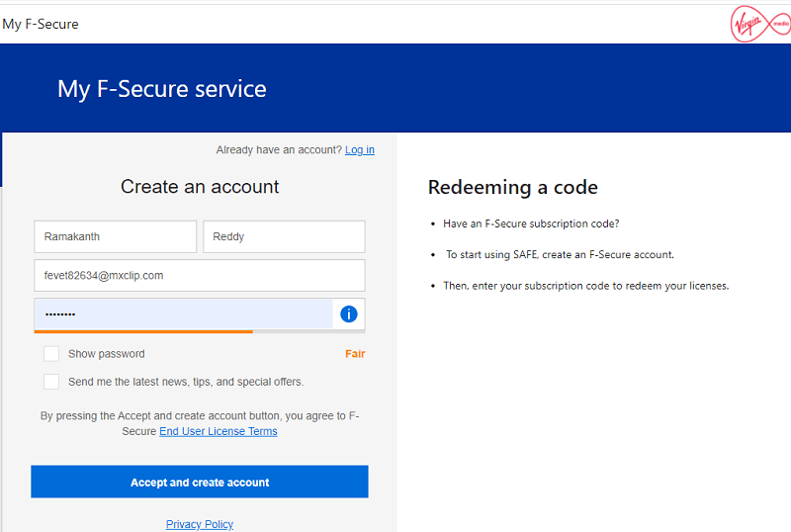This screenshot has width=791, height=532.
Task: Focus the email address input field
Action: point(200,276)
